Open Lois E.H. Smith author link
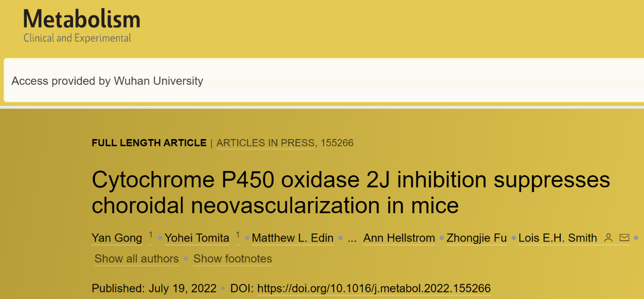This screenshot has height=299, width=644. [x=557, y=238]
